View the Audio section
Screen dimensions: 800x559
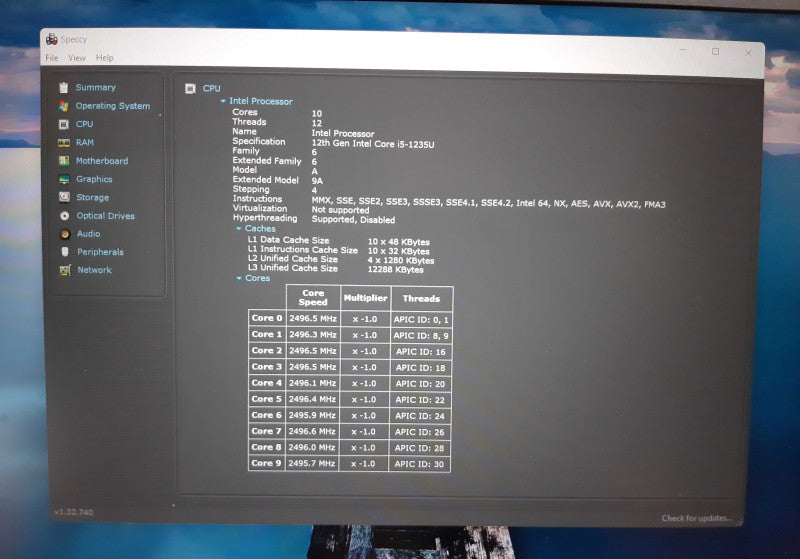pos(88,234)
